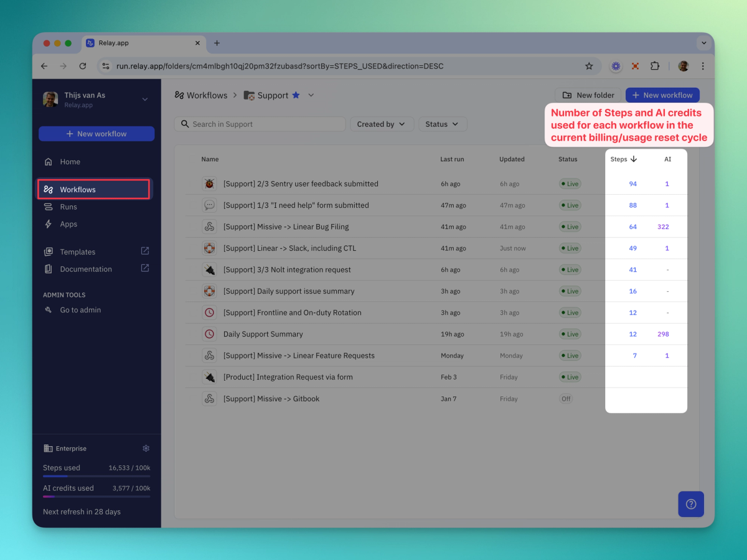
Task: Click the Enterprise workspace settings gear
Action: point(146,448)
